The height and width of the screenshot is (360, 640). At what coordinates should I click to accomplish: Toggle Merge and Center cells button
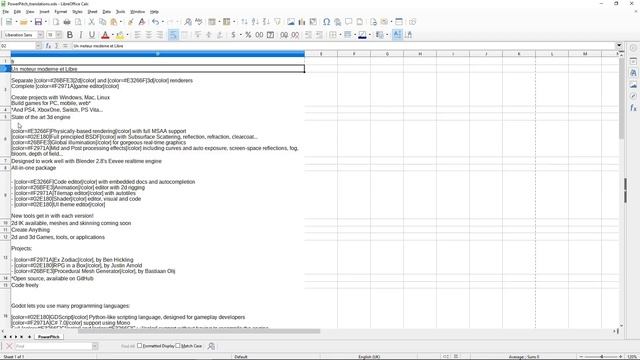pyautogui.click(x=184, y=35)
